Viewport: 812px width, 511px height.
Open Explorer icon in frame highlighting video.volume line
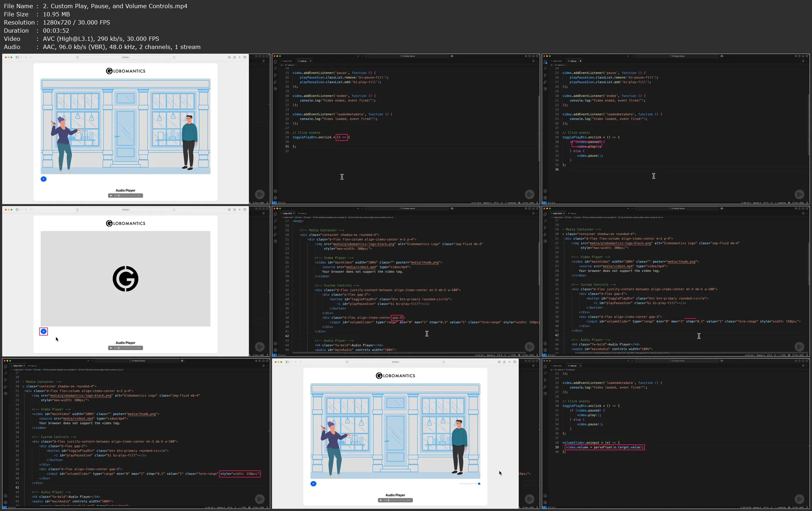click(545, 366)
